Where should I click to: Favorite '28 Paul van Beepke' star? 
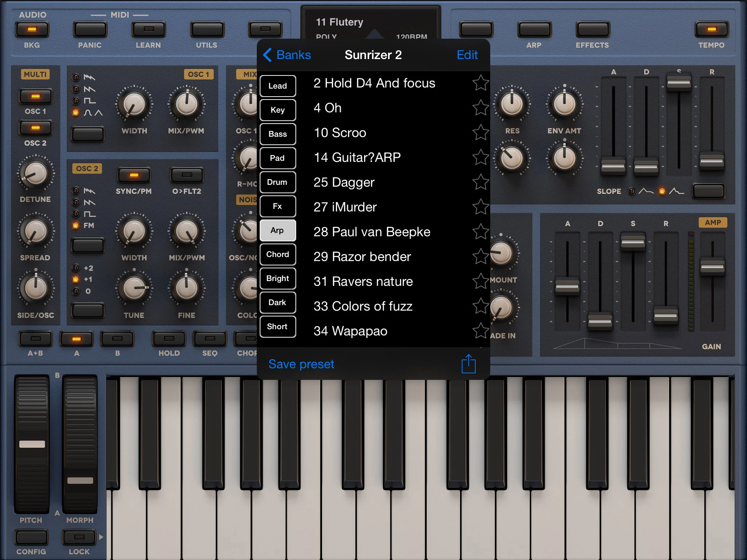coord(480,232)
